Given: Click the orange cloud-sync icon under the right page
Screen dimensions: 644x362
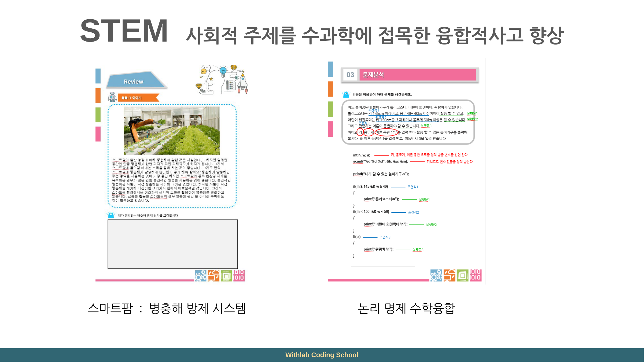Looking at the screenshot, I should pos(449,275).
